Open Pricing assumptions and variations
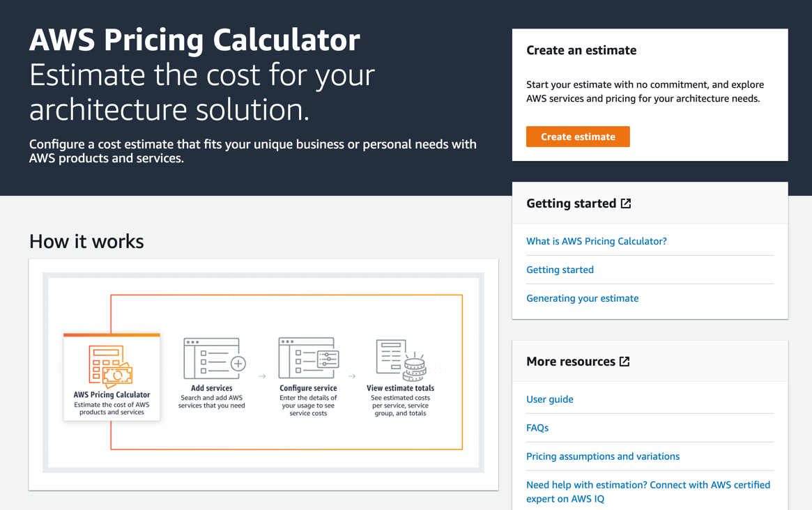The width and height of the screenshot is (812, 510). (603, 456)
